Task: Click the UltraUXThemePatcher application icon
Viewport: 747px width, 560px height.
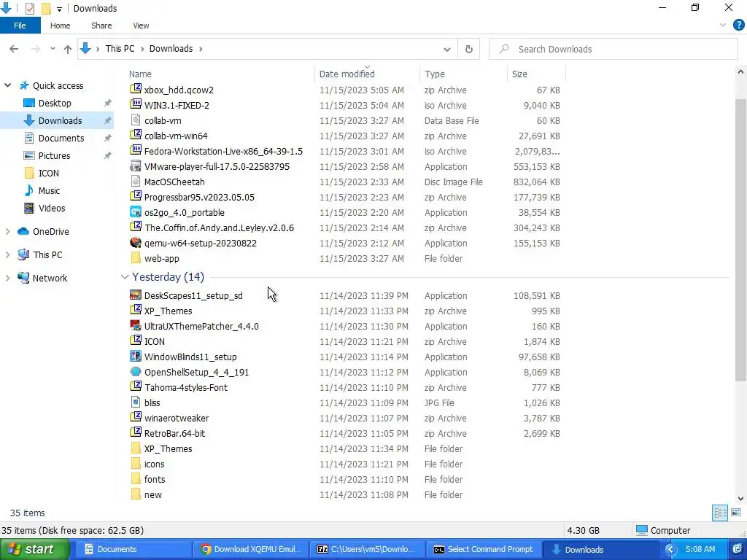Action: coord(136,325)
